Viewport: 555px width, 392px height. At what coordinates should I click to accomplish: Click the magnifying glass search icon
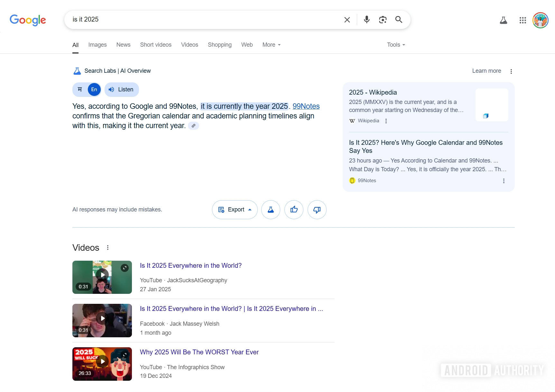point(399,20)
